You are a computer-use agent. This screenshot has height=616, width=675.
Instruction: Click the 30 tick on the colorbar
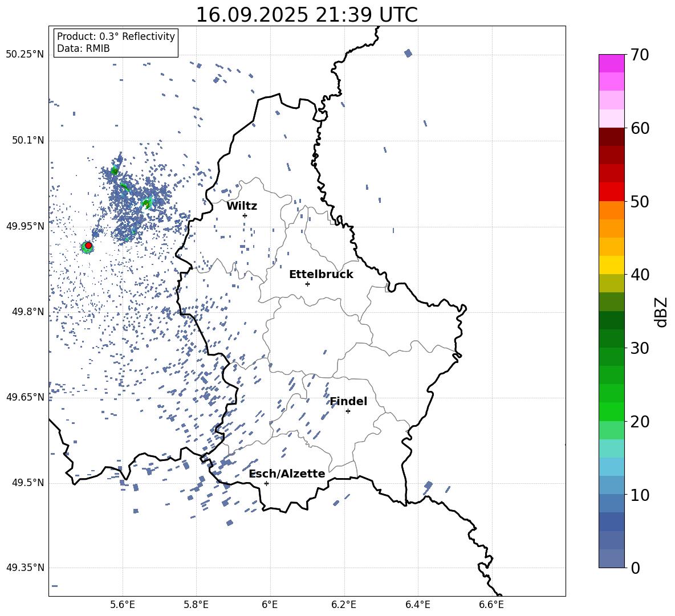[x=640, y=348]
